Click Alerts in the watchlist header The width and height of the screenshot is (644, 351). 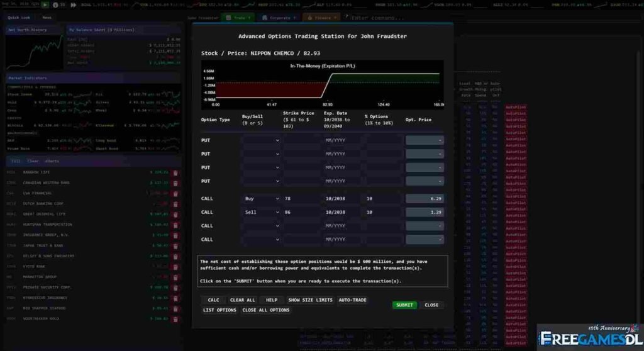(x=52, y=161)
